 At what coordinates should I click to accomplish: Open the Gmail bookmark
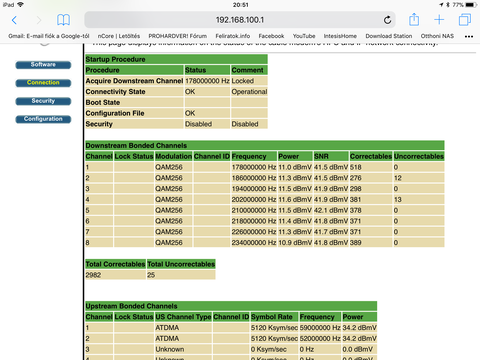point(49,36)
